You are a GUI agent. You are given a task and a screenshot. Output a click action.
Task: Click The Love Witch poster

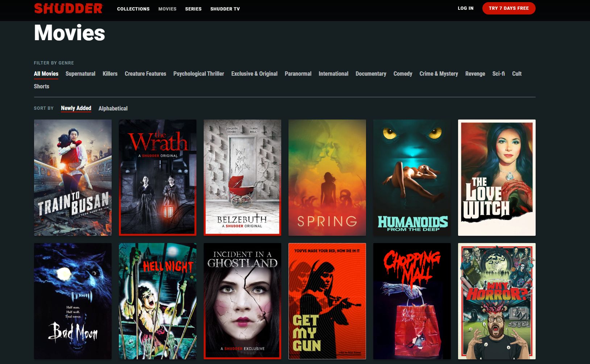click(x=496, y=177)
